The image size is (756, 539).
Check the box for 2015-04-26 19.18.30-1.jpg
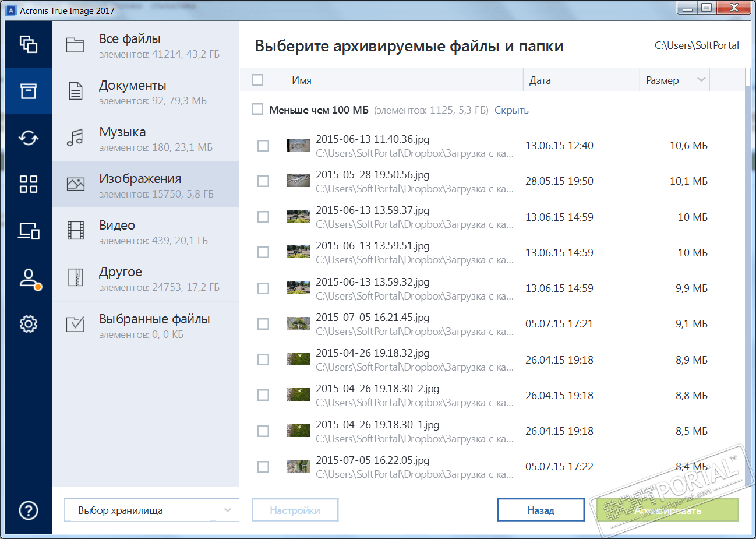[x=263, y=431]
